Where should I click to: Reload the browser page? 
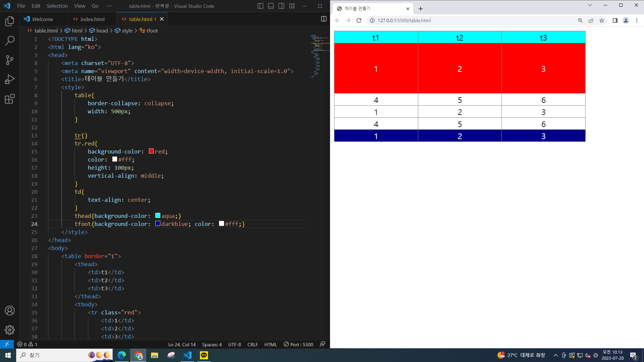click(x=359, y=20)
